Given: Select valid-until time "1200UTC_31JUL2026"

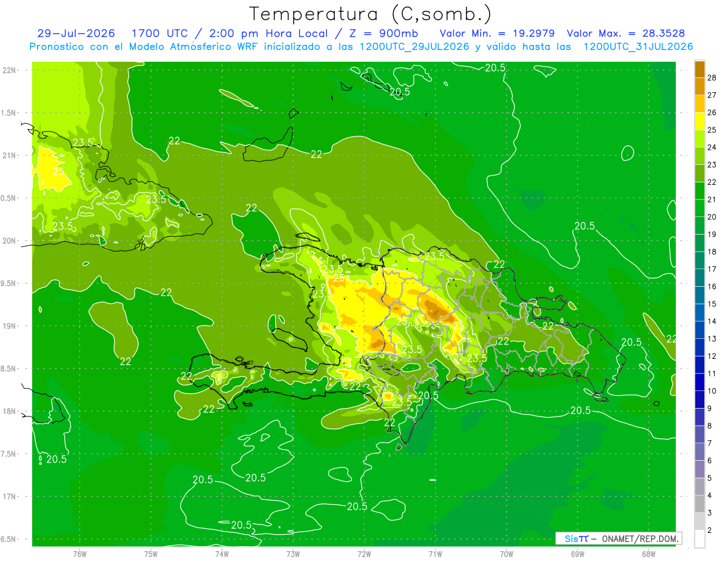Looking at the screenshot, I should [x=638, y=47].
